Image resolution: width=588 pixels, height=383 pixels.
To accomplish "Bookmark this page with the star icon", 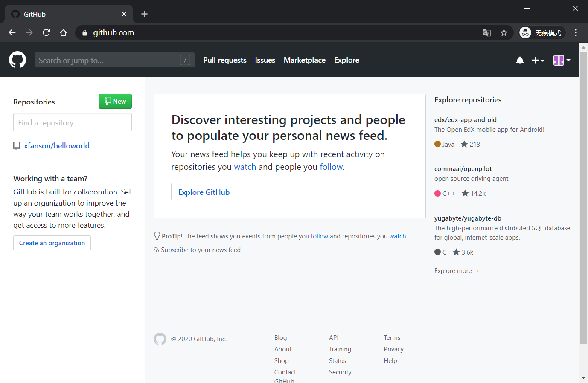I will point(504,33).
